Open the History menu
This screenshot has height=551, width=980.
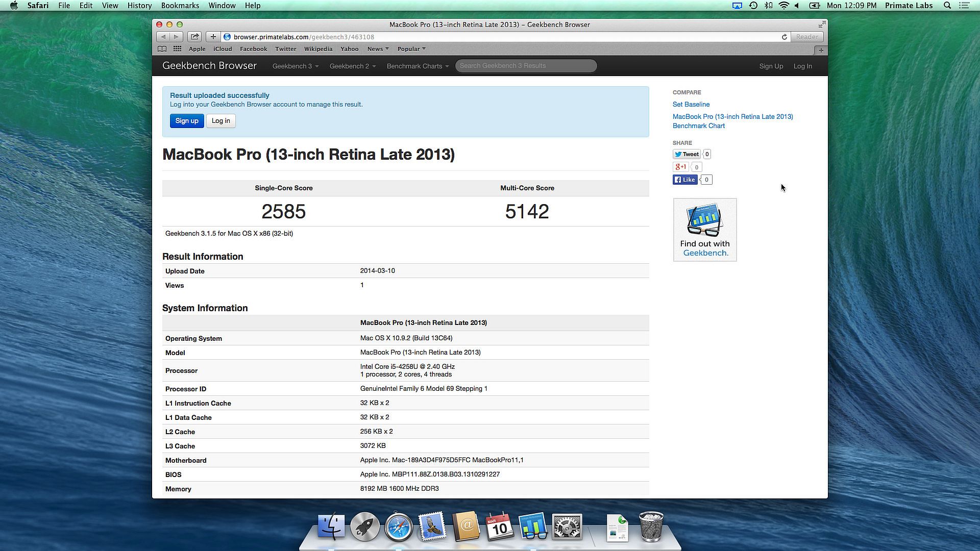pos(139,6)
